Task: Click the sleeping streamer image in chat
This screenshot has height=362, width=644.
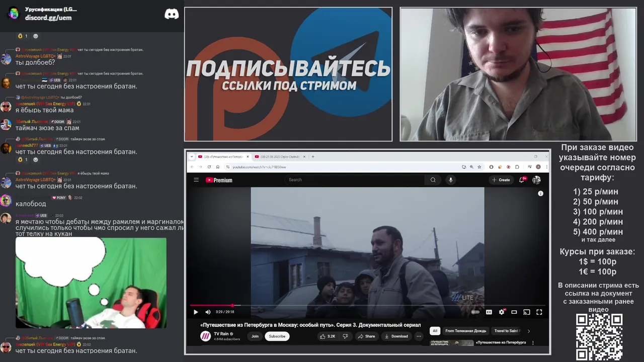Action: (91, 283)
